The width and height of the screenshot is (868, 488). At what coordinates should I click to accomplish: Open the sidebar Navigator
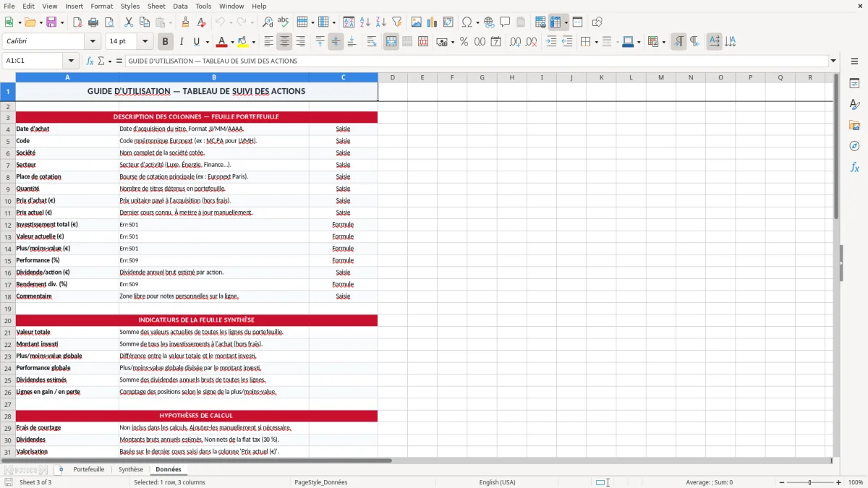(x=854, y=147)
